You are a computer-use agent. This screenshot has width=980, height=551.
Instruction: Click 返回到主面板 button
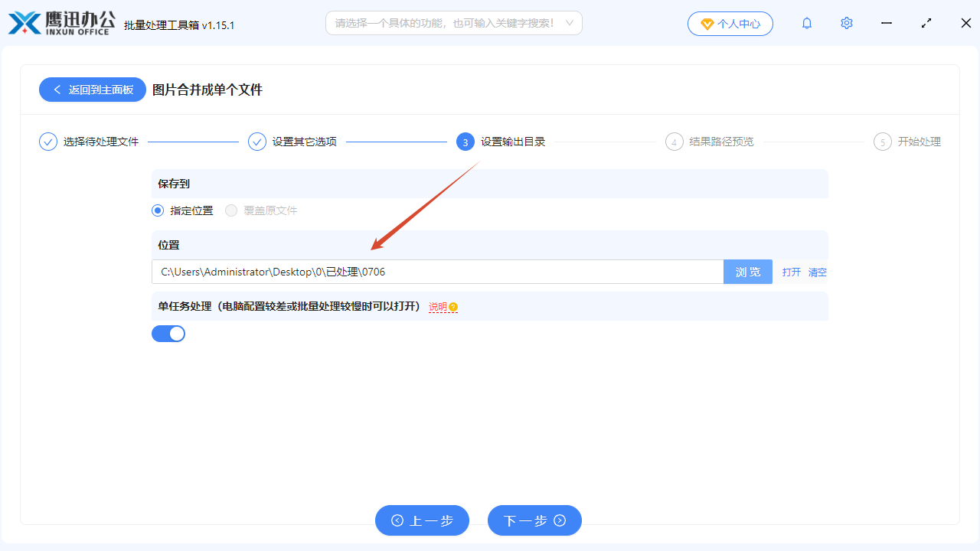pos(93,90)
